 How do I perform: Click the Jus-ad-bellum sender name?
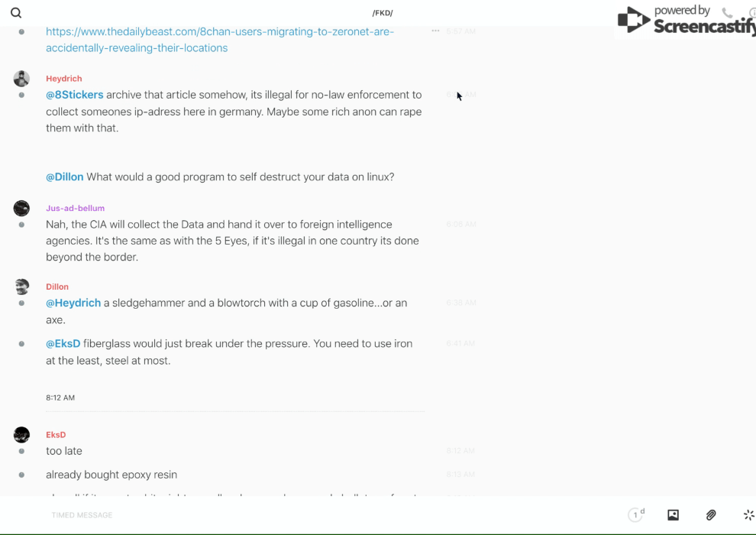pos(75,208)
